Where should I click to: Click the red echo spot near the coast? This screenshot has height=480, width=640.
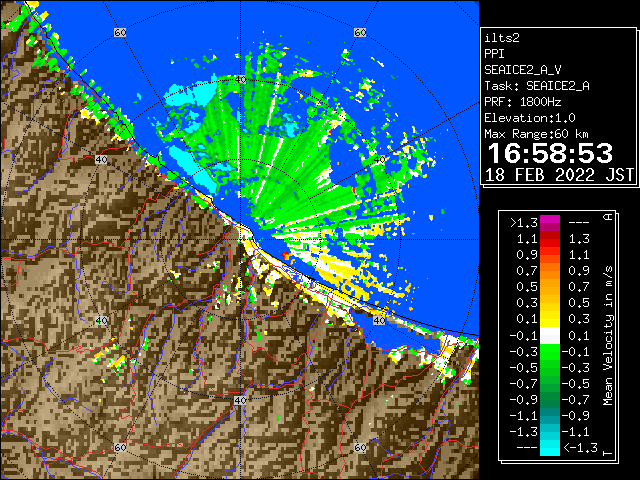[284, 255]
